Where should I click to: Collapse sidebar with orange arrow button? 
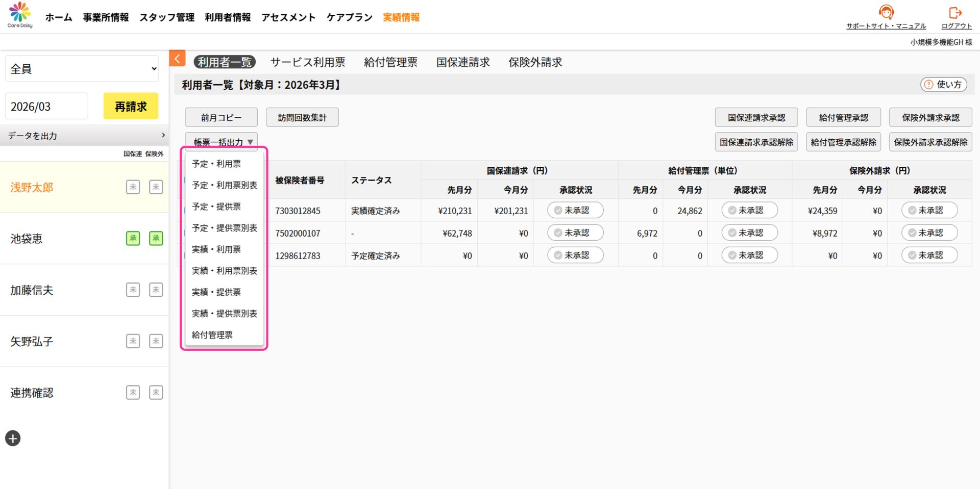pyautogui.click(x=177, y=59)
